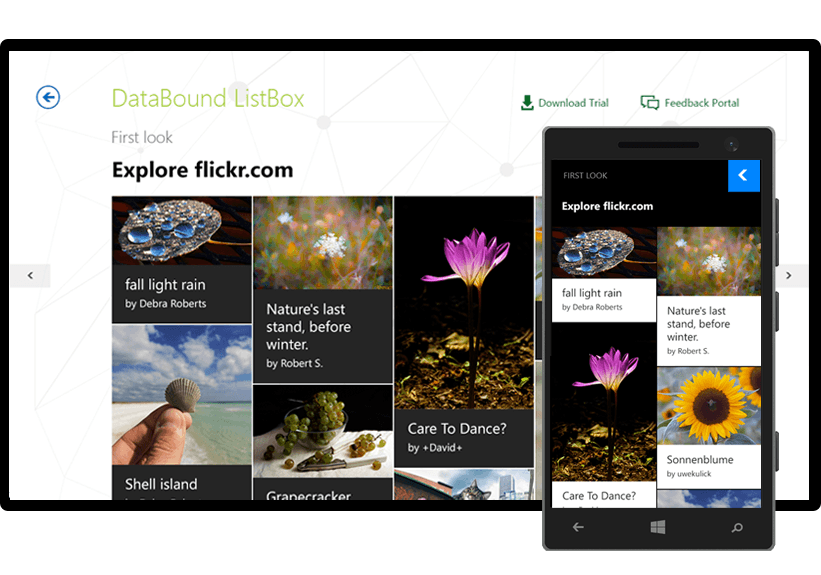Open the seashell beach photo on tablet
Image resolution: width=821 pixels, height=575 pixels.
click(182, 395)
